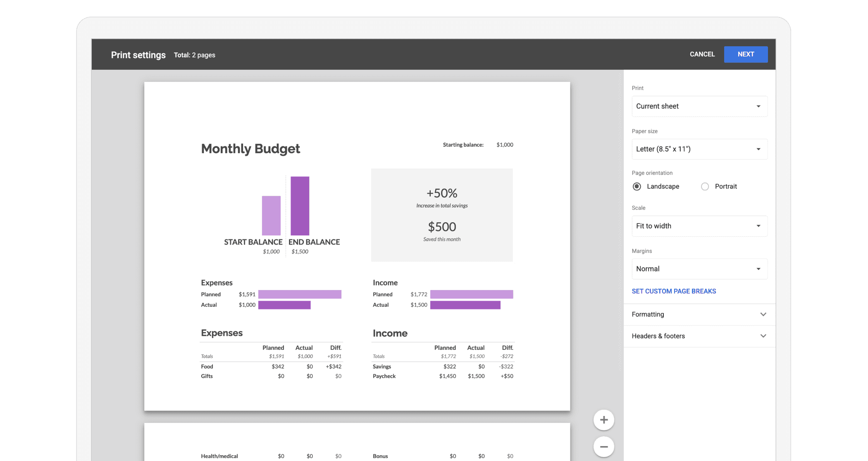Expand the Headers & footers section

click(x=699, y=336)
